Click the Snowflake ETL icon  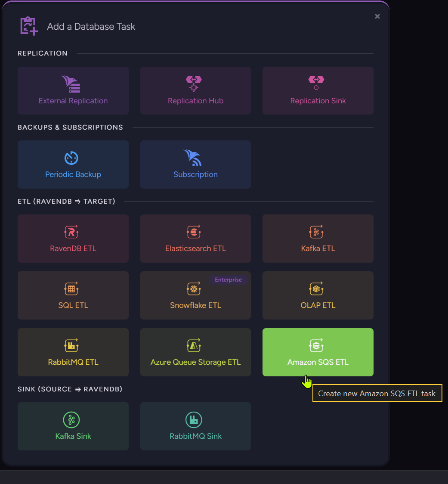point(194,289)
